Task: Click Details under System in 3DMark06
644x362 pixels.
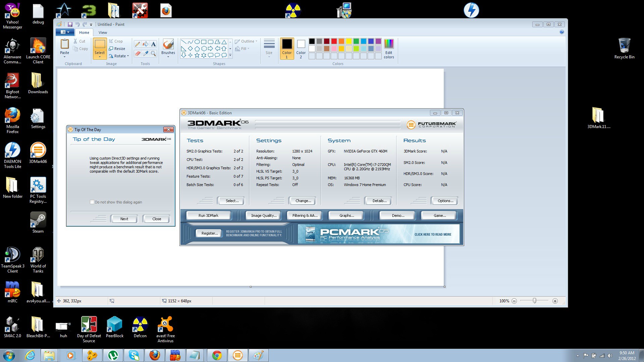Action: click(379, 201)
